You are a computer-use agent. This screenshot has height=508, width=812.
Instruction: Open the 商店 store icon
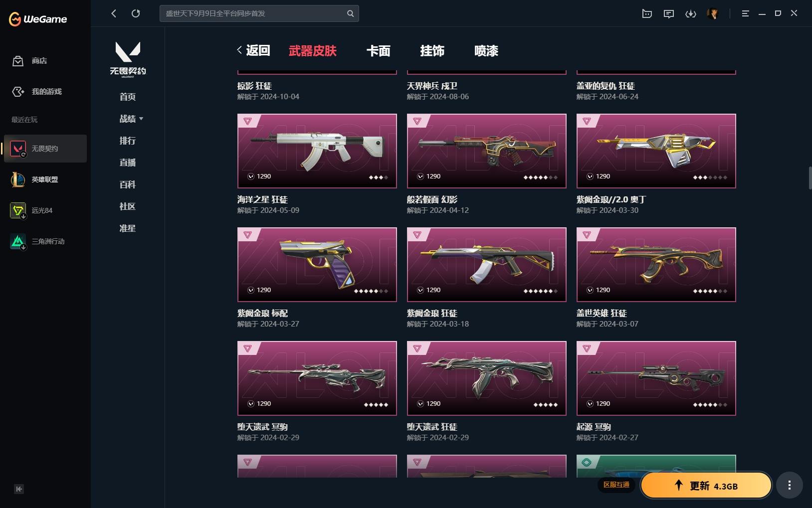pos(18,61)
